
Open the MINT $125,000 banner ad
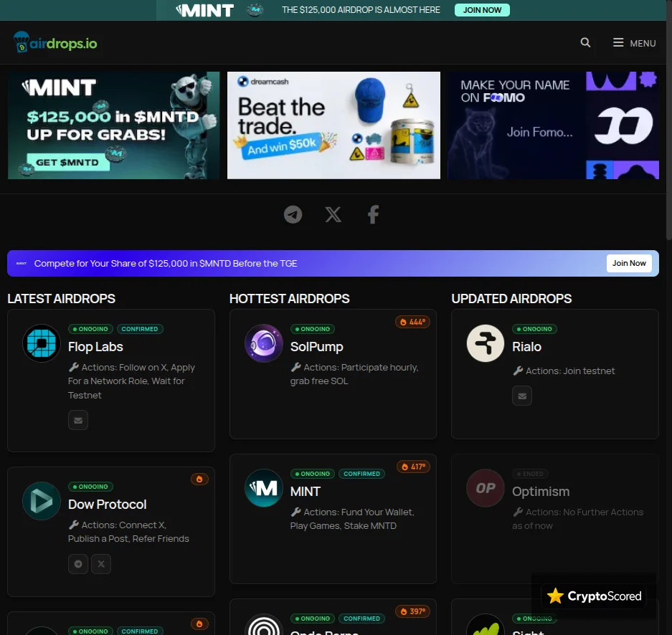click(x=113, y=125)
